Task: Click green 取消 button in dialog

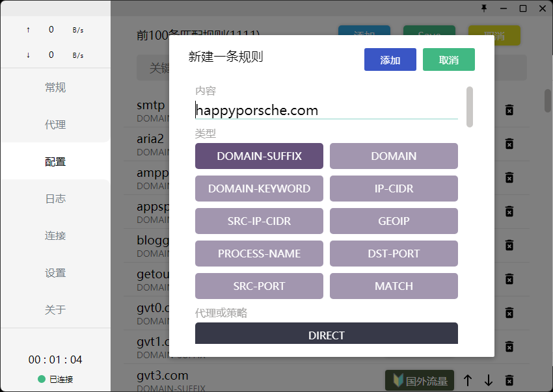Action: click(449, 60)
